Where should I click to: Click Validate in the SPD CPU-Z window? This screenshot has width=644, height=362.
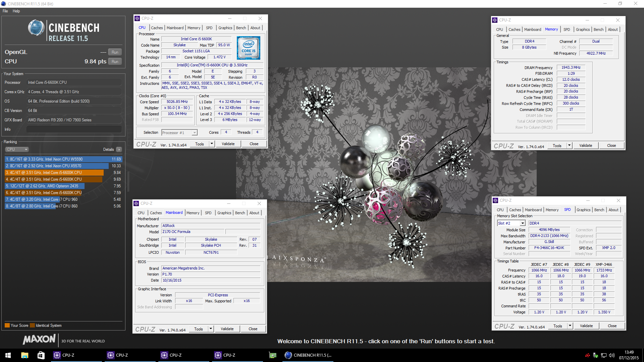click(x=586, y=326)
